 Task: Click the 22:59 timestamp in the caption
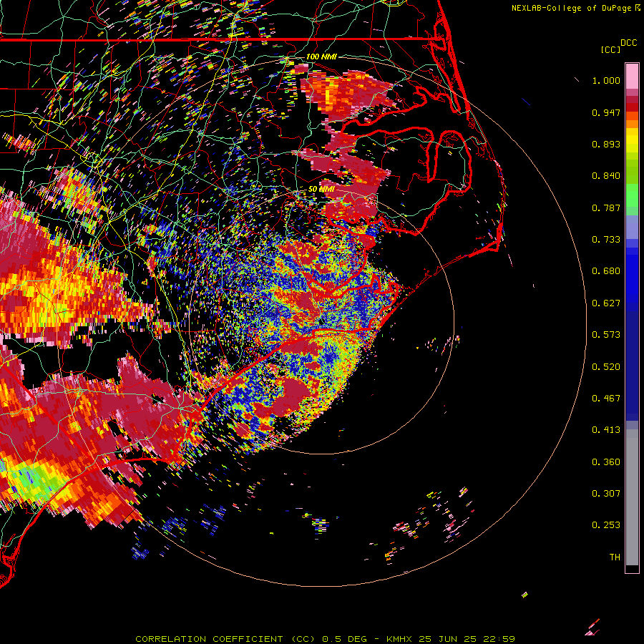[x=499, y=639]
